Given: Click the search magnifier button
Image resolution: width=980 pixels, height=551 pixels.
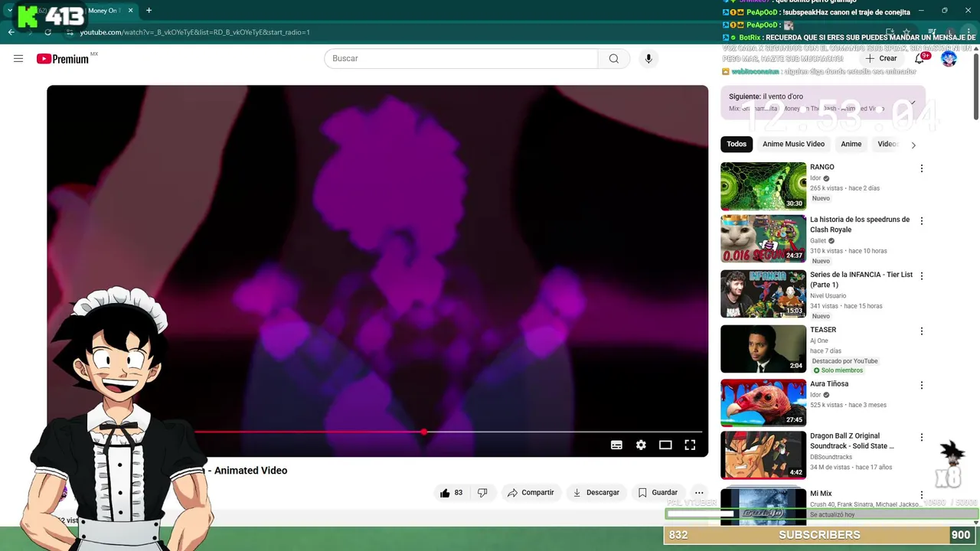Looking at the screenshot, I should click(613, 59).
